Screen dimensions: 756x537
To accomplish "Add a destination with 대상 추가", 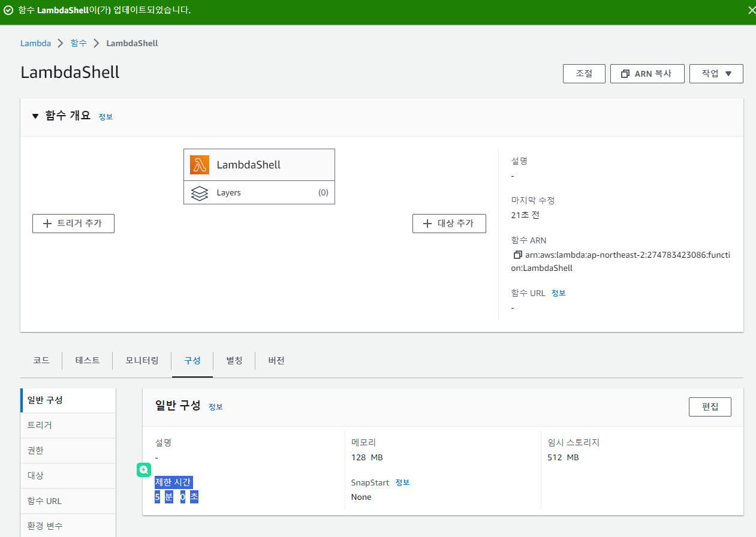I will [449, 224].
